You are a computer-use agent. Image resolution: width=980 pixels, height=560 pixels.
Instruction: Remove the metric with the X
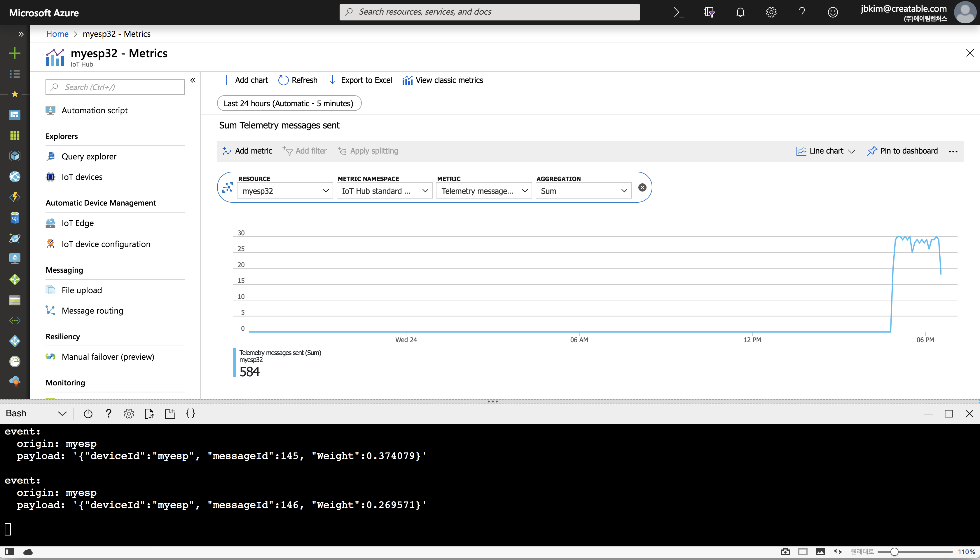coord(642,187)
